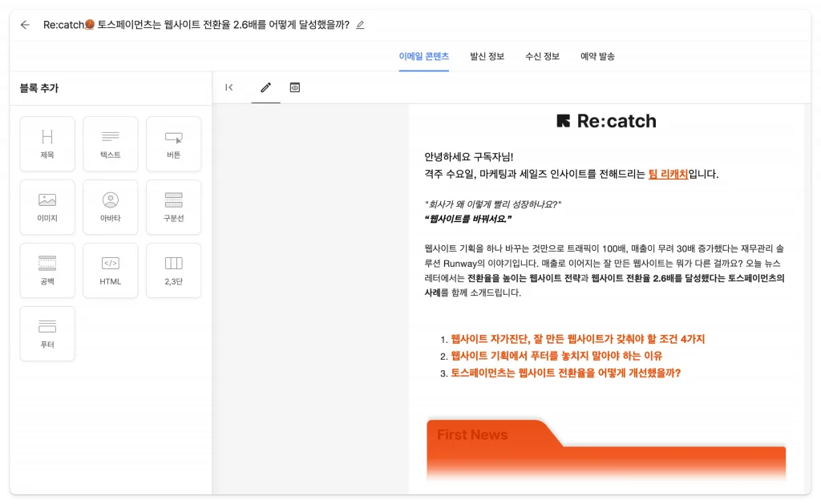The height and width of the screenshot is (504, 821).
Task: Add a 텍스트 text block
Action: click(110, 143)
